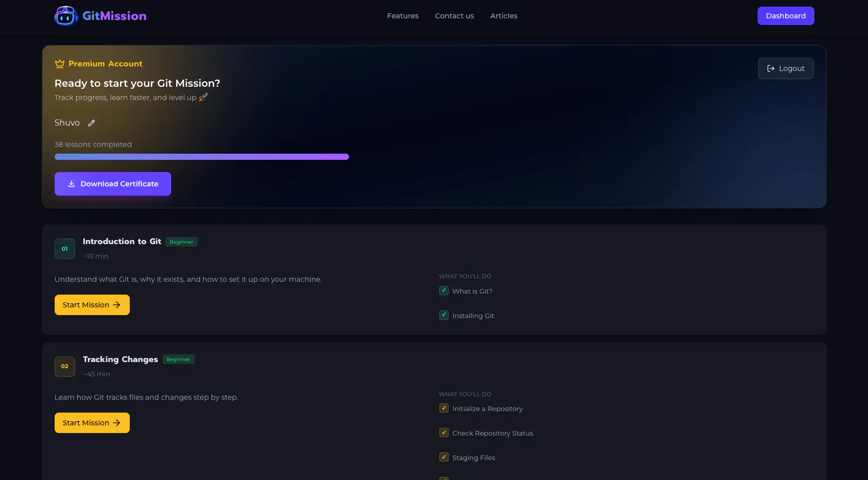
Task: Open the Features nav item
Action: tap(403, 16)
